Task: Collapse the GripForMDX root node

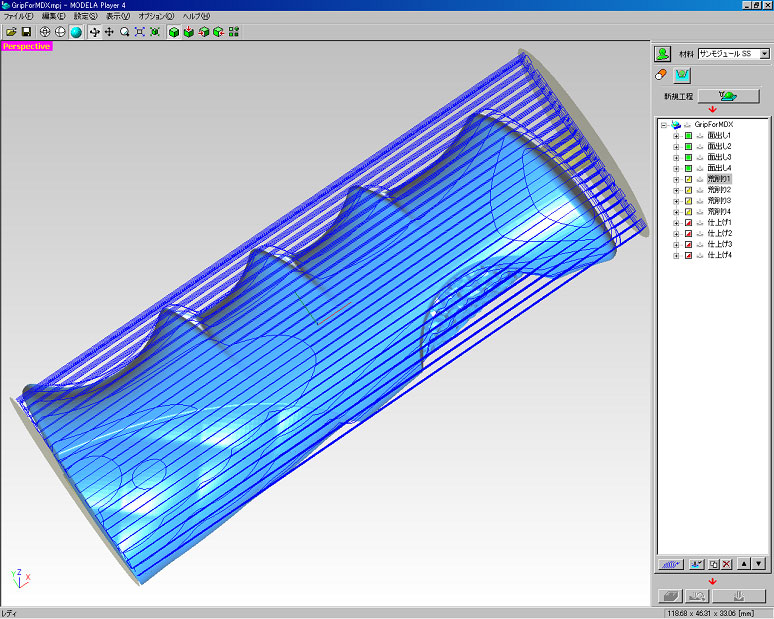Action: click(x=664, y=124)
